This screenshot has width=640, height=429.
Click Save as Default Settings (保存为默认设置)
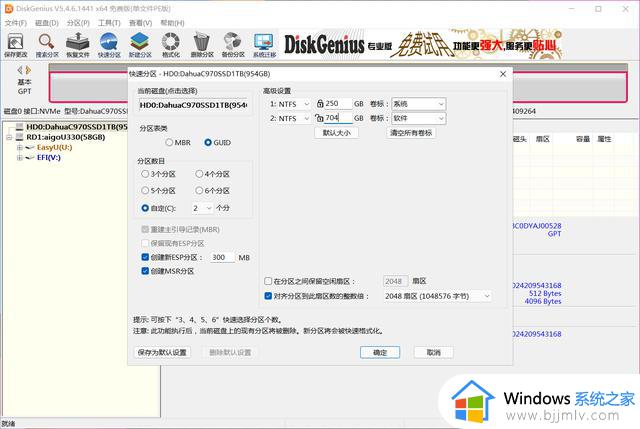[x=162, y=352]
